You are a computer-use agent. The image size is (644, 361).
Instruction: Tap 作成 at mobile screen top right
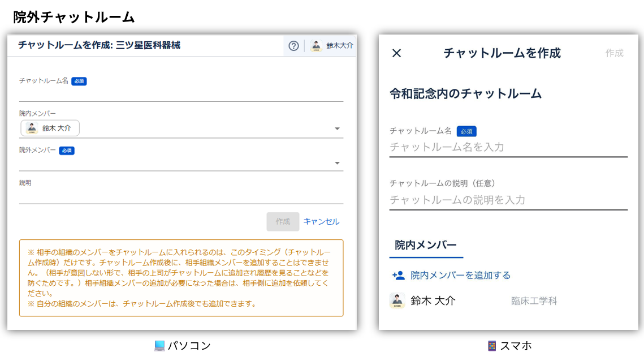coord(615,54)
